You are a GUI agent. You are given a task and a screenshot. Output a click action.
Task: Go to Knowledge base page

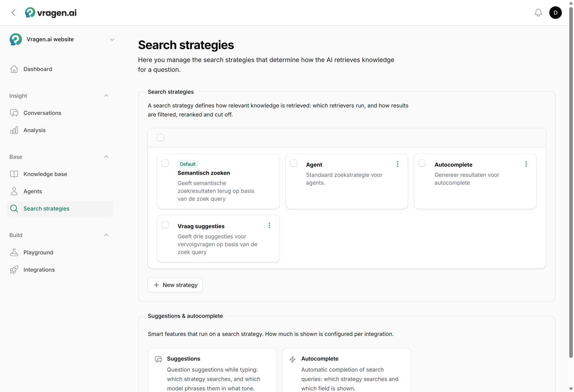[x=60, y=174]
